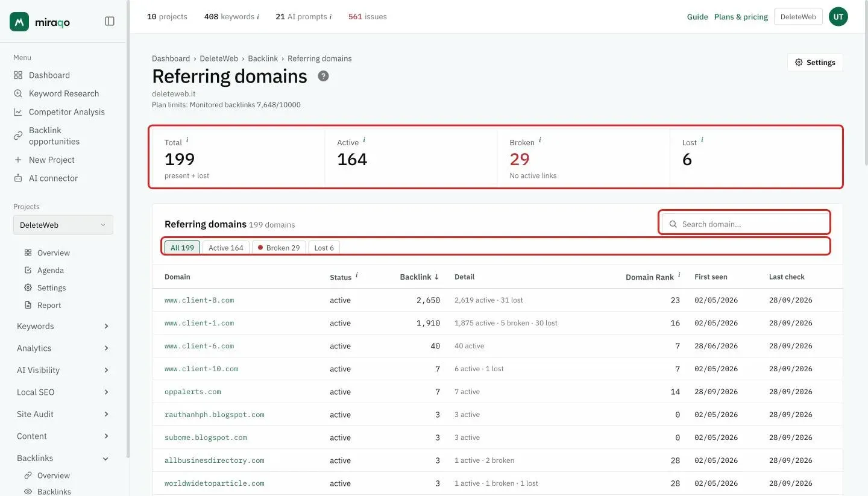868x496 pixels.
Task: Open Plans & pricing link
Action: [741, 17]
